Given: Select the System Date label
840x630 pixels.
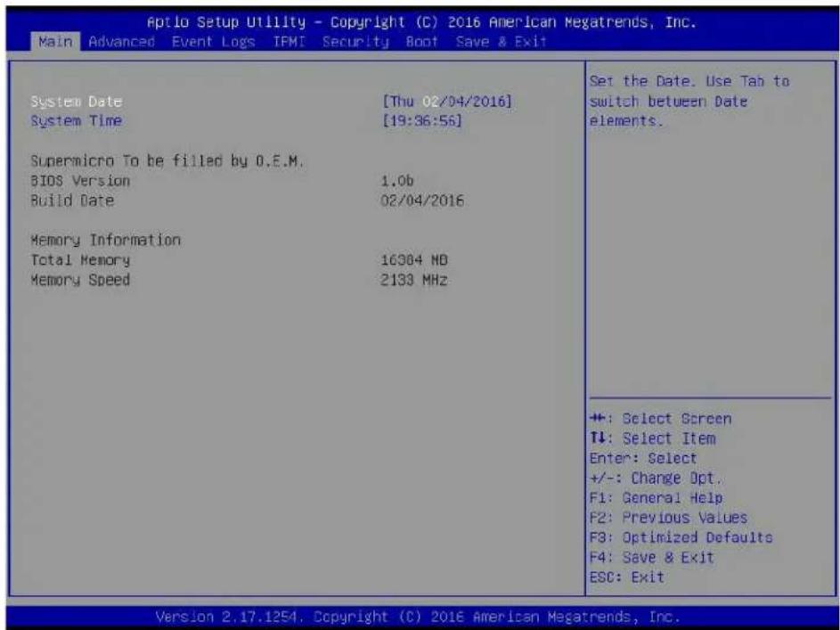Looking at the screenshot, I should 76,102.
